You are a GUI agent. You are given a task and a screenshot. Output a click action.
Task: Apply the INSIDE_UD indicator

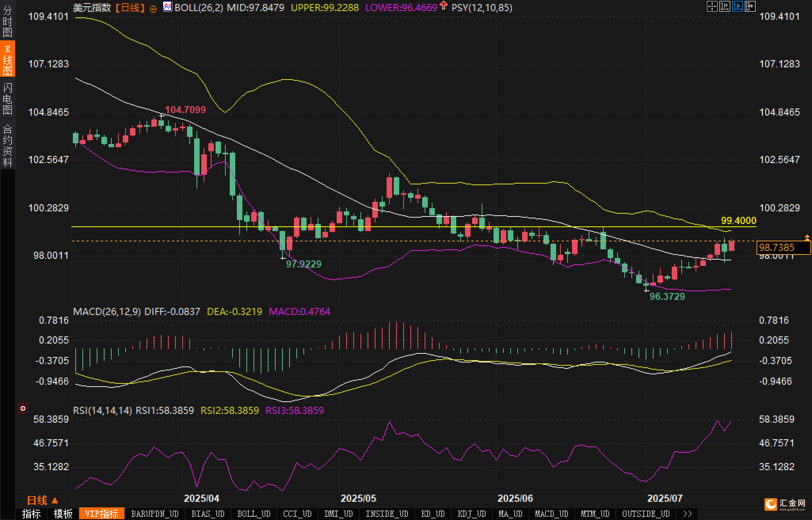pos(387,514)
